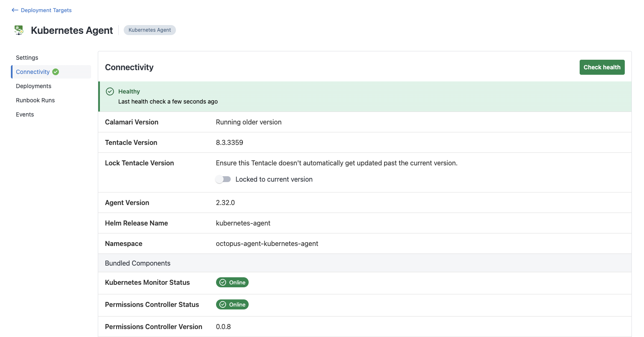644x337 pixels.
Task: Click the green checkmark next to Connectivity
Action: pos(55,71)
